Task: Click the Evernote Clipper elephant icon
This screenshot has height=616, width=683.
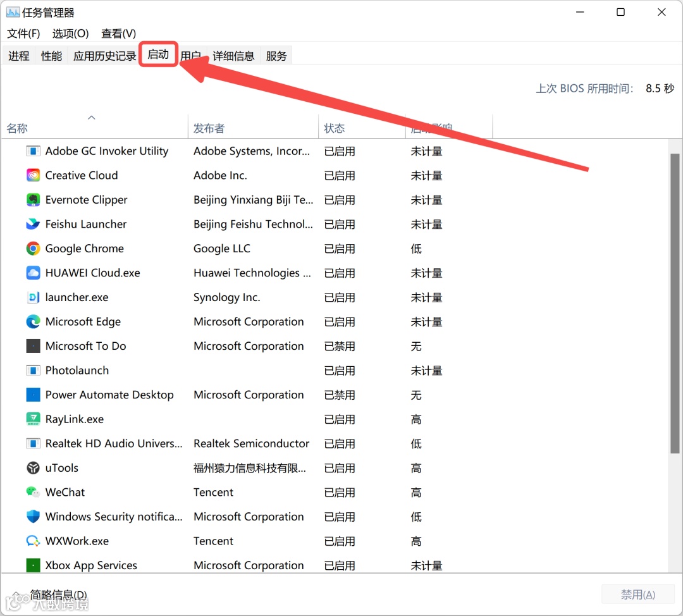Action: click(33, 200)
